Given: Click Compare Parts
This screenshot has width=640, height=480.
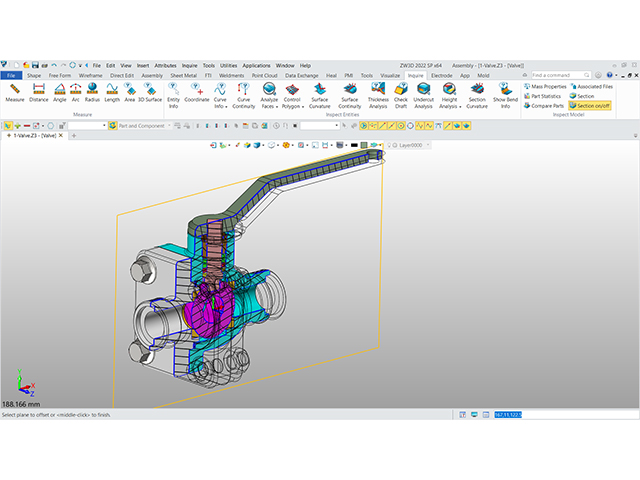Looking at the screenshot, I should [544, 106].
